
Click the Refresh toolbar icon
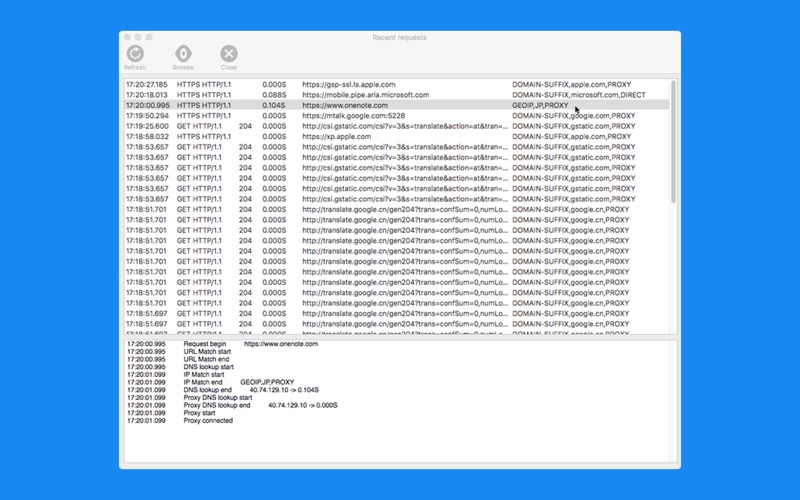pyautogui.click(x=135, y=54)
